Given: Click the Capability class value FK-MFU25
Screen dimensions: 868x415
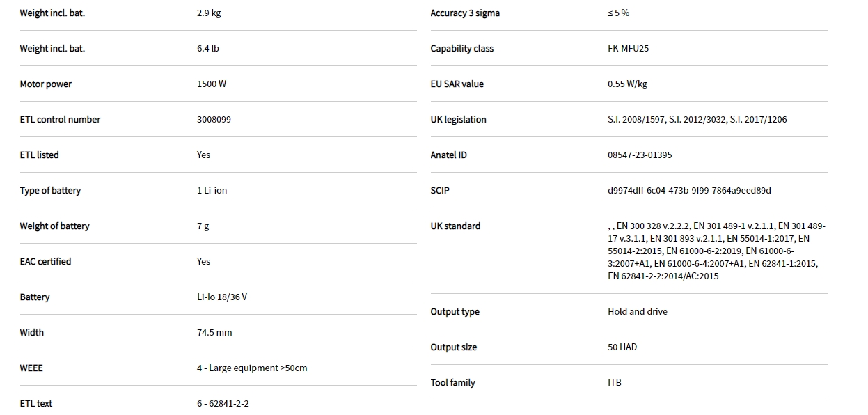Looking at the screenshot, I should [x=628, y=49].
